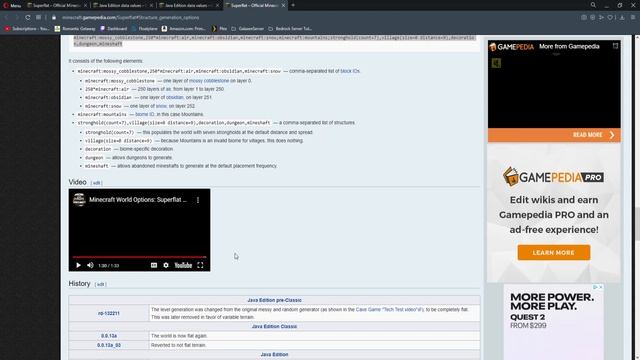Click the search tabs magnifier icon
The image size is (640, 360).
(x=593, y=5)
